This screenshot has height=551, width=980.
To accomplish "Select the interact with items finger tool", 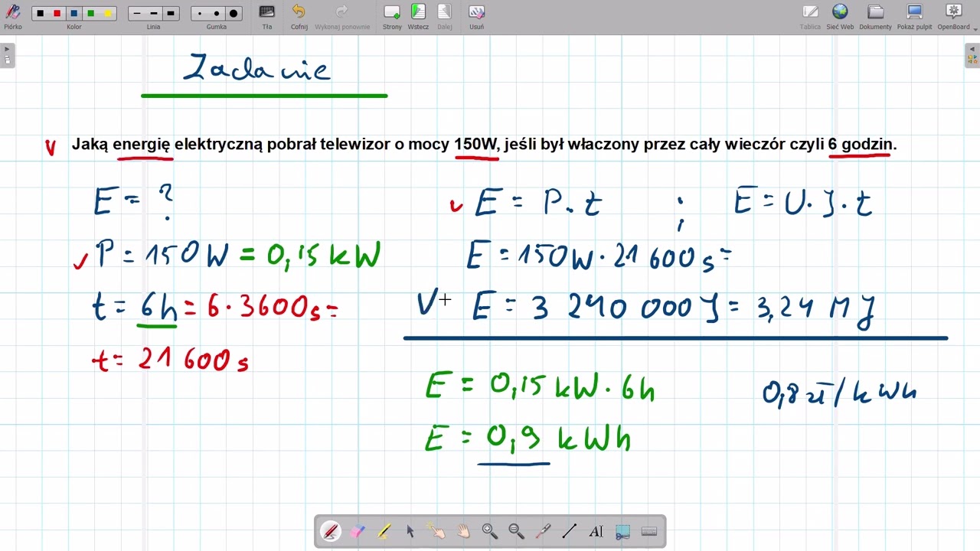I will point(437,531).
